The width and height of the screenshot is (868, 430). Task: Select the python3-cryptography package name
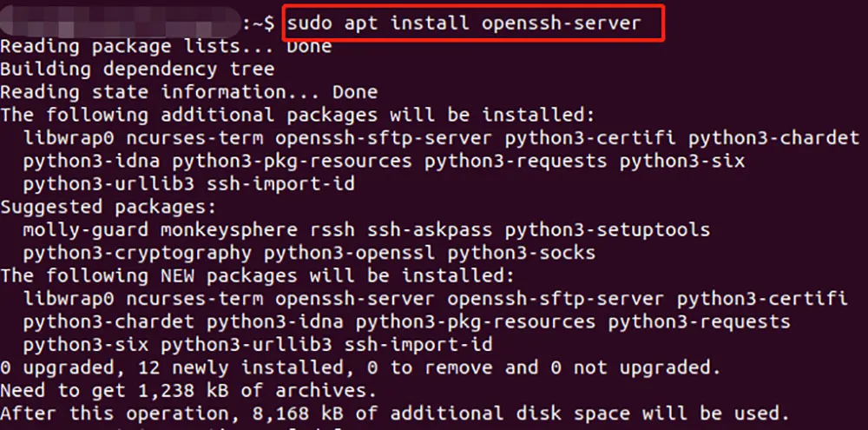(137, 253)
